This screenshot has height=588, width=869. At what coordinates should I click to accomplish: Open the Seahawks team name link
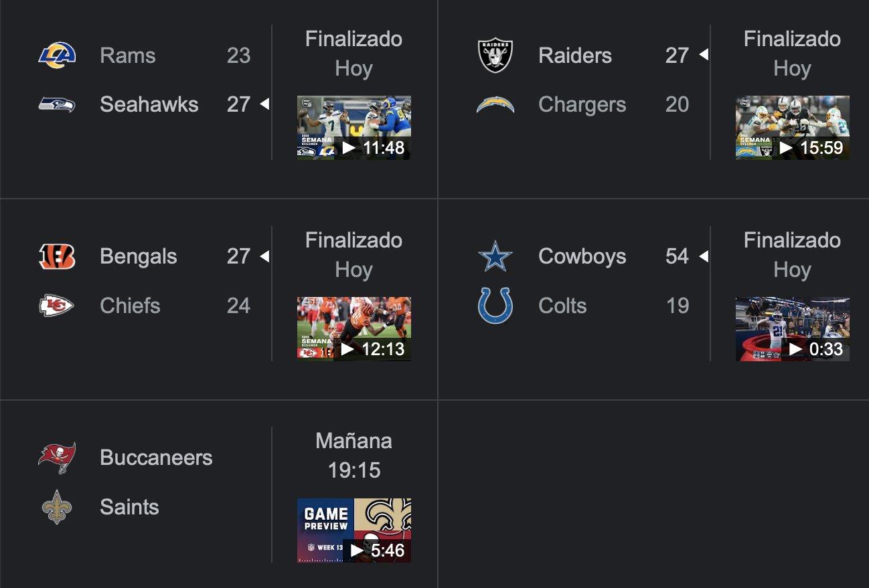[149, 104]
